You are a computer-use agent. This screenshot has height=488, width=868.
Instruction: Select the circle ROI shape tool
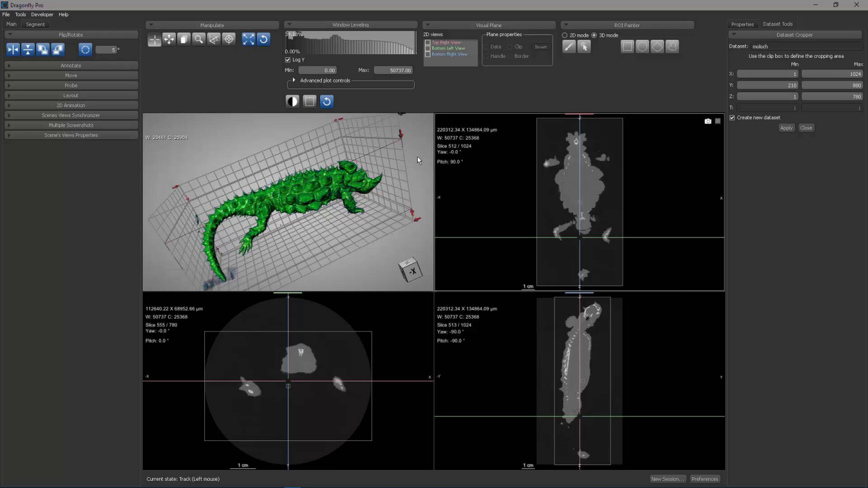[x=642, y=46]
